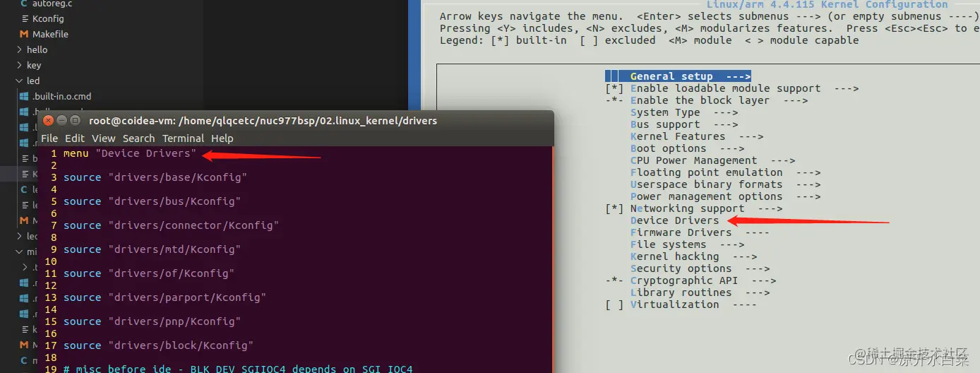Click the Cryptographic API -*- marker
The image size is (980, 373).
pos(614,280)
